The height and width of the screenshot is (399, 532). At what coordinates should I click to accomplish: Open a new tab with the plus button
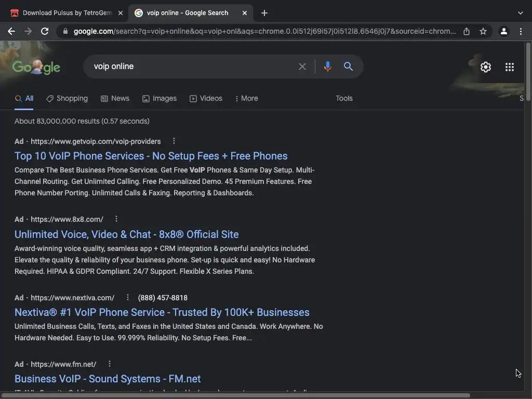pos(264,13)
